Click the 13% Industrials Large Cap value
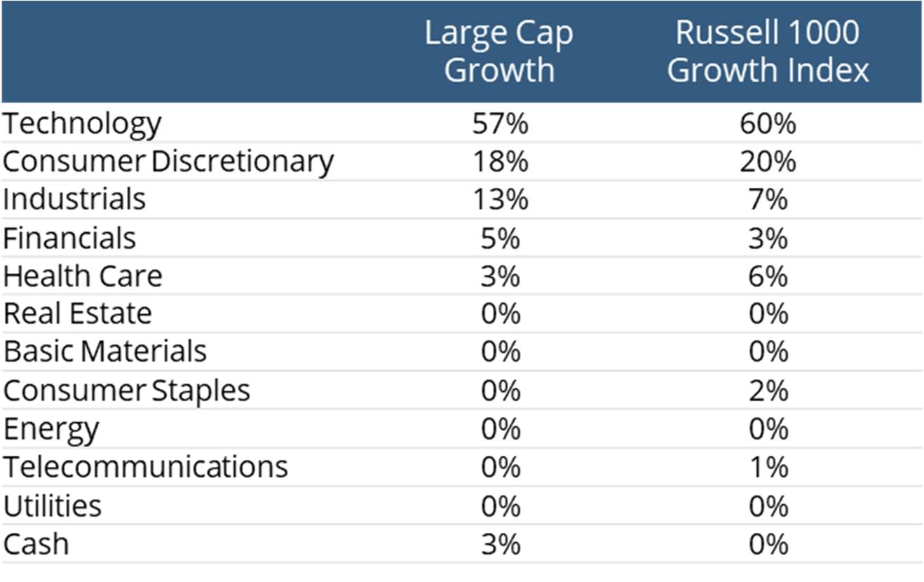This screenshot has width=924, height=582. pyautogui.click(x=501, y=200)
